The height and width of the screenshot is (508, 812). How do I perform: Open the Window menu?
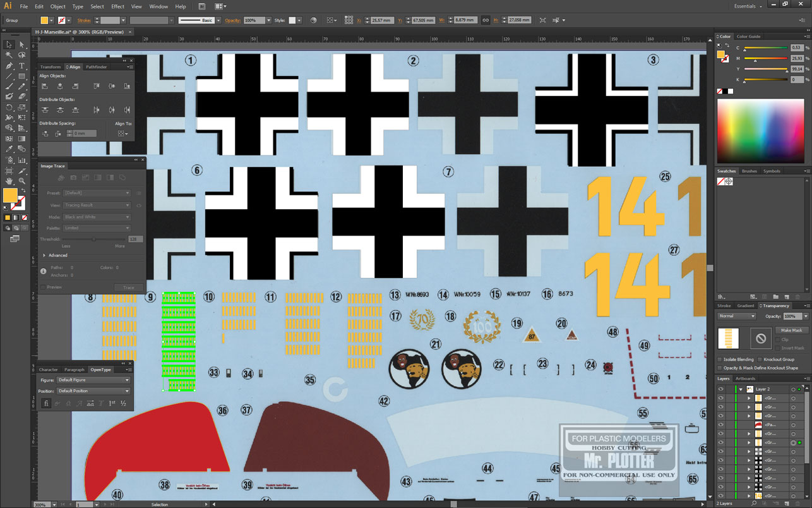tap(158, 6)
